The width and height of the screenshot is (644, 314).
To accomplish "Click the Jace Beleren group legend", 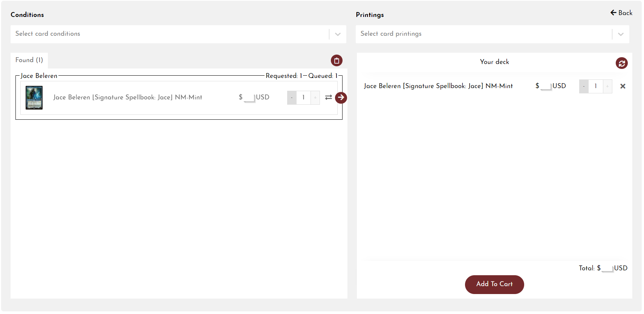I will (x=39, y=76).
